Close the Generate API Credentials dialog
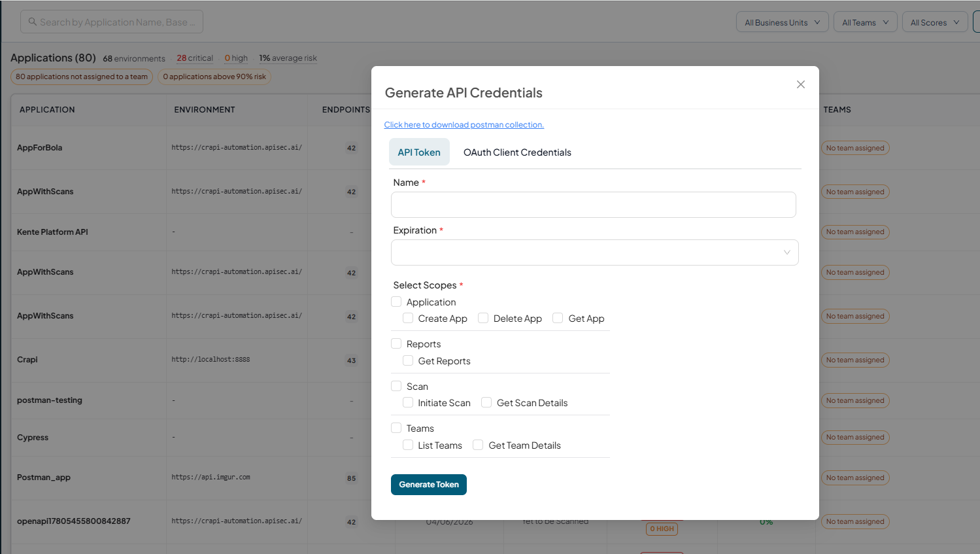Viewport: 980px width, 554px height. 800,84
